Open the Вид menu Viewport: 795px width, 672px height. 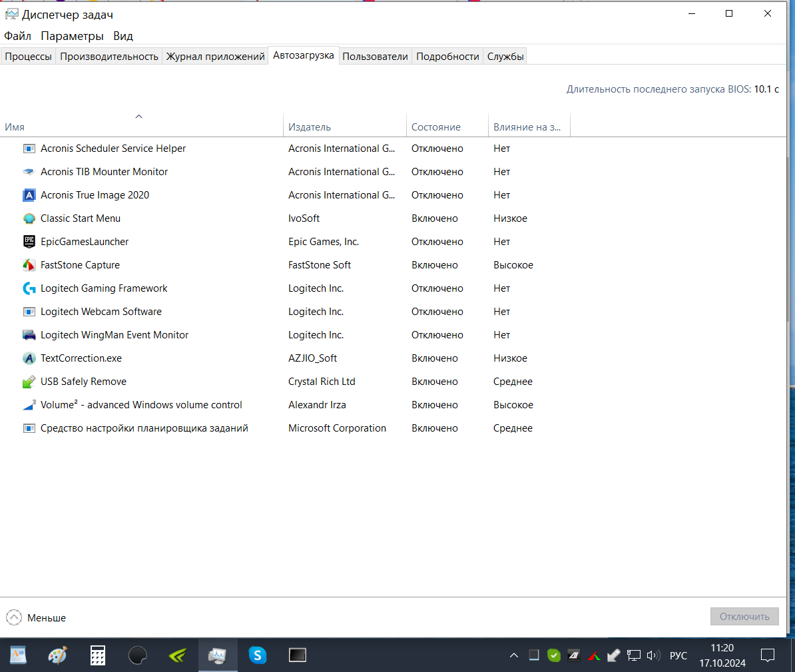(123, 36)
